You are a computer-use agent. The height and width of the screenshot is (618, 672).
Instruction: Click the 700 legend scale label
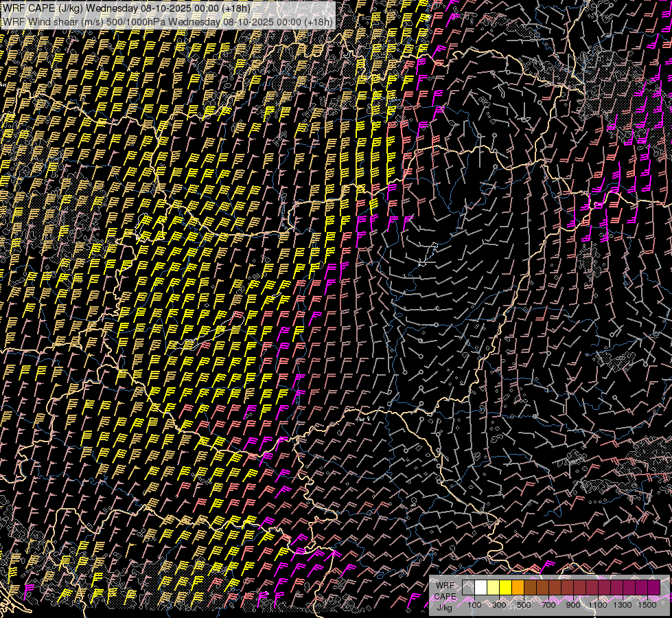click(548, 605)
